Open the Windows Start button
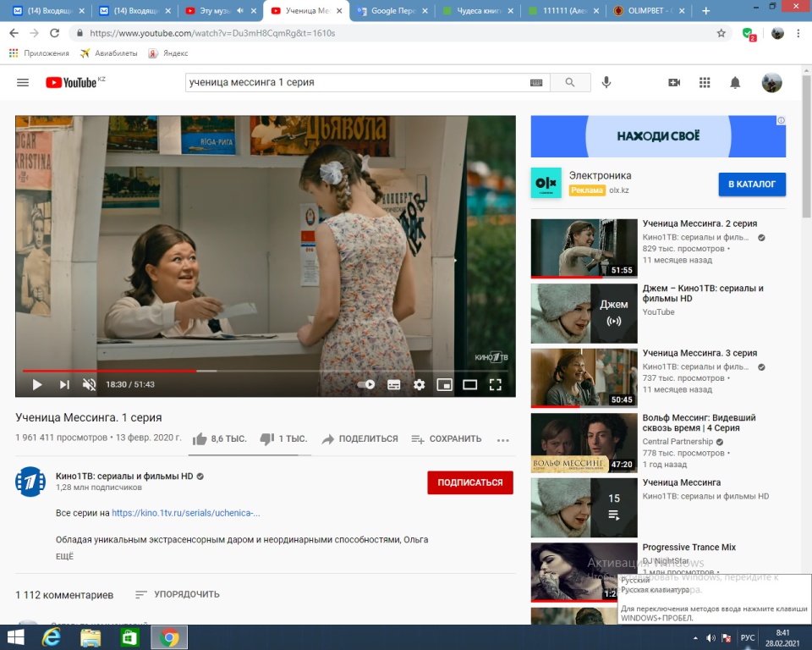812x650 pixels. pyautogui.click(x=15, y=637)
